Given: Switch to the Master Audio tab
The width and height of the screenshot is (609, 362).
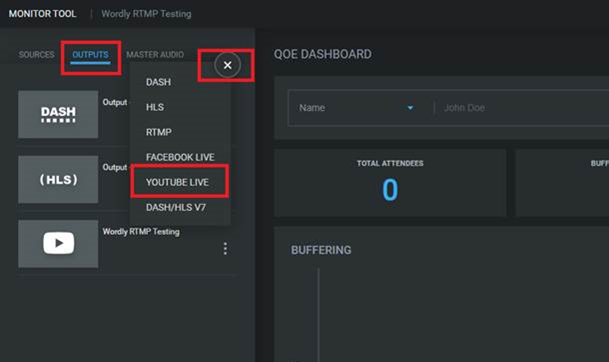Looking at the screenshot, I should pos(155,55).
